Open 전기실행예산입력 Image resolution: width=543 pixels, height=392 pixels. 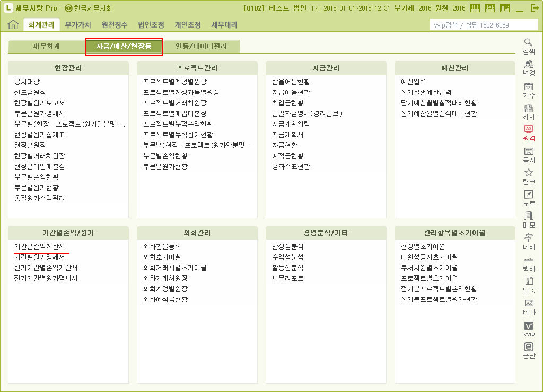pyautogui.click(x=426, y=92)
